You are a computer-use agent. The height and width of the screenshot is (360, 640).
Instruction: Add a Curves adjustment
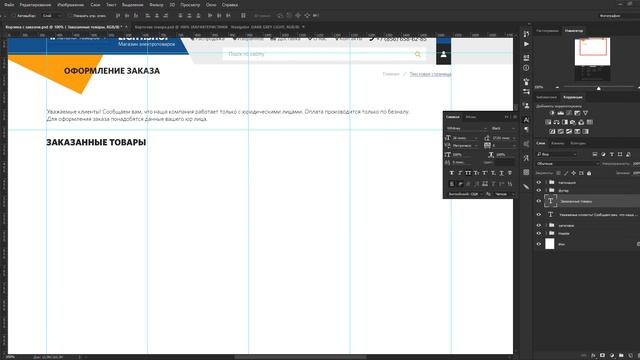(569, 113)
